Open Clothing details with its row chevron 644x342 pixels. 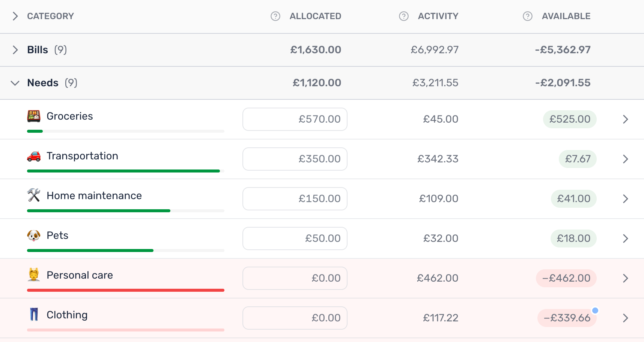coord(625,318)
